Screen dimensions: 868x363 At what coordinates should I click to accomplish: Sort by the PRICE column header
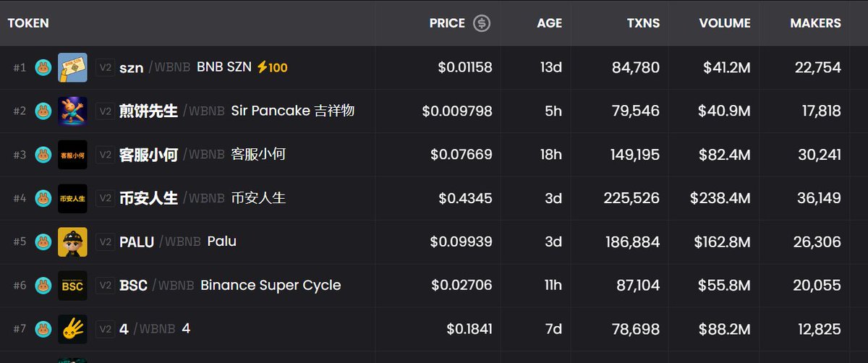pyautogui.click(x=447, y=23)
